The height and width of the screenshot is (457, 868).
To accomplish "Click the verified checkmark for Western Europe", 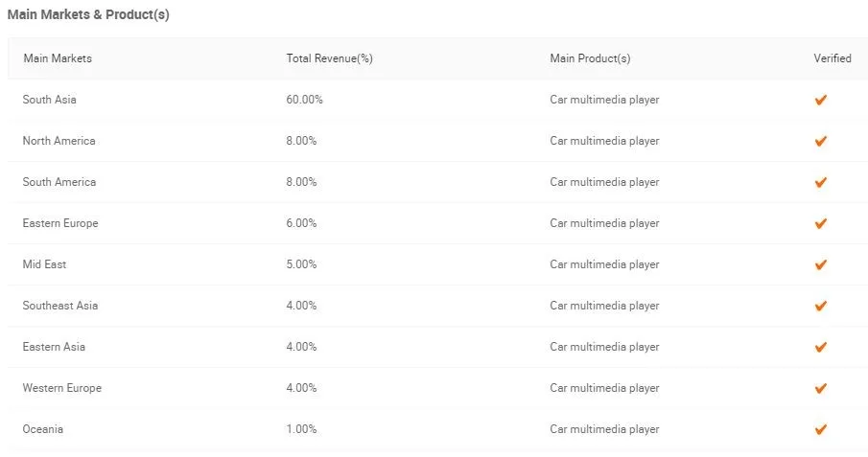I will click(x=820, y=388).
